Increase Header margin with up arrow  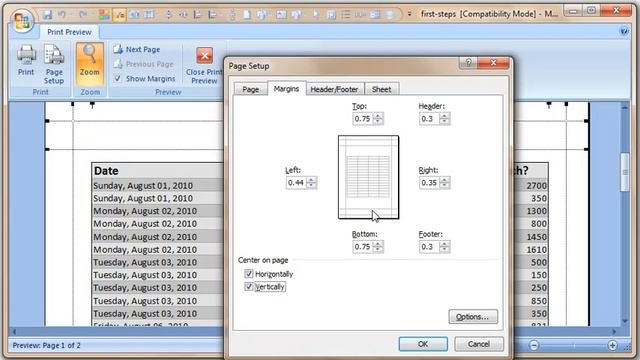(444, 116)
